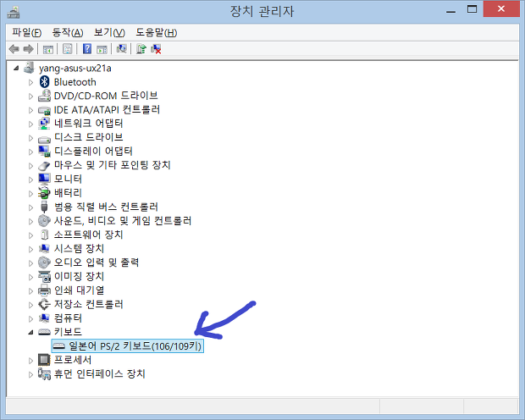Click the 저장소 컨트롤러 icon
Viewport: 525px width, 420px height.
tap(44, 304)
